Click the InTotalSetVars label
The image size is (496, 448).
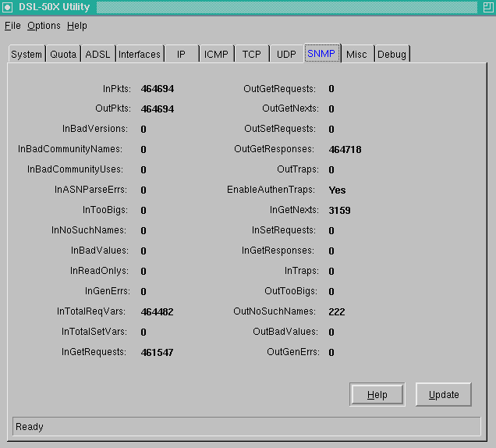tap(94, 332)
